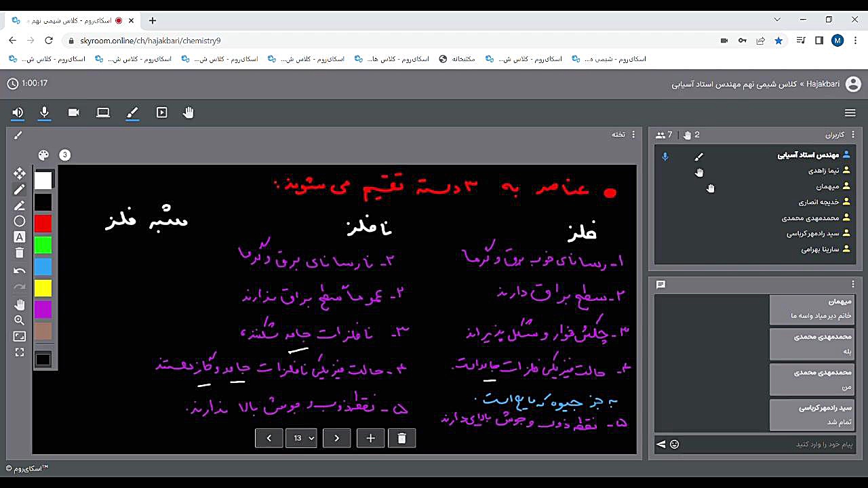Open the Chrome profile avatar M
This screenshot has height=488, width=868.
point(837,41)
